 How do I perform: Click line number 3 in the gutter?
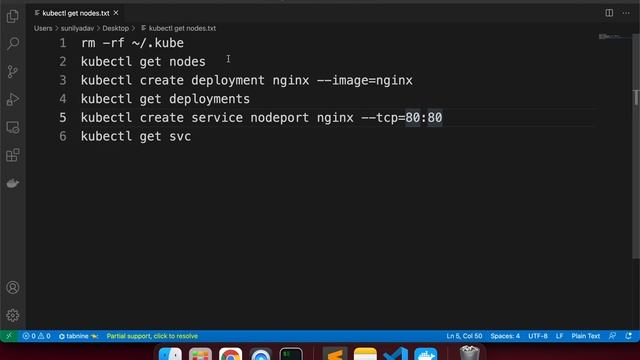point(62,80)
